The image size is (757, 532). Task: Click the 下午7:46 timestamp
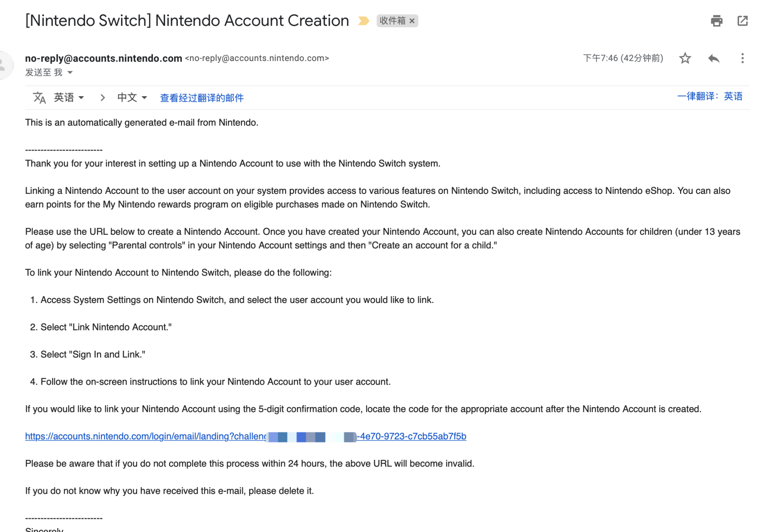pyautogui.click(x=623, y=58)
